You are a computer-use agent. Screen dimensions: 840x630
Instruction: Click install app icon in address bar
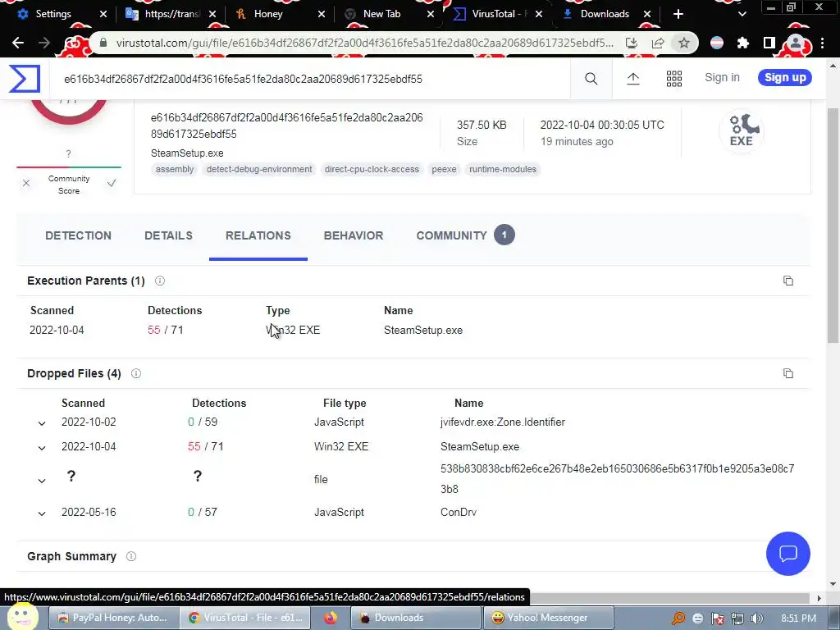coord(632,43)
